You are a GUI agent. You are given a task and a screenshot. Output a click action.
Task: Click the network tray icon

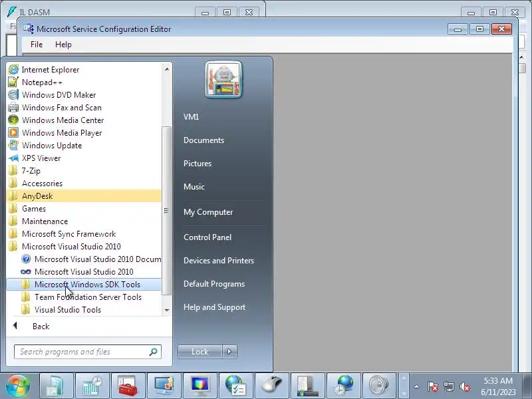[449, 386]
